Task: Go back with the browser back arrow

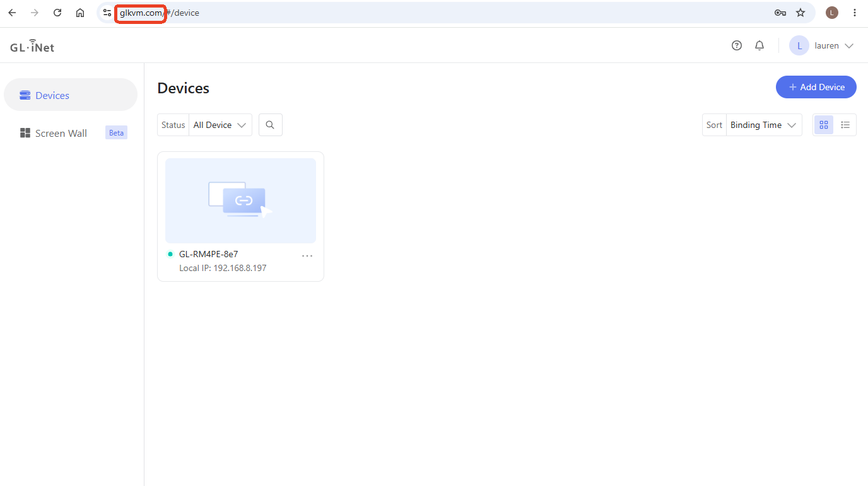Action: [12, 13]
